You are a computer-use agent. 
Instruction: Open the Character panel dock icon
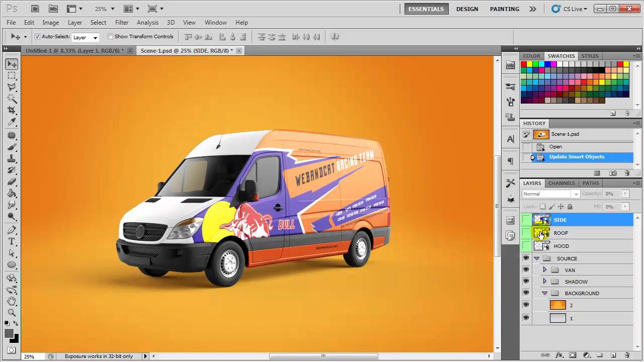[511, 139]
